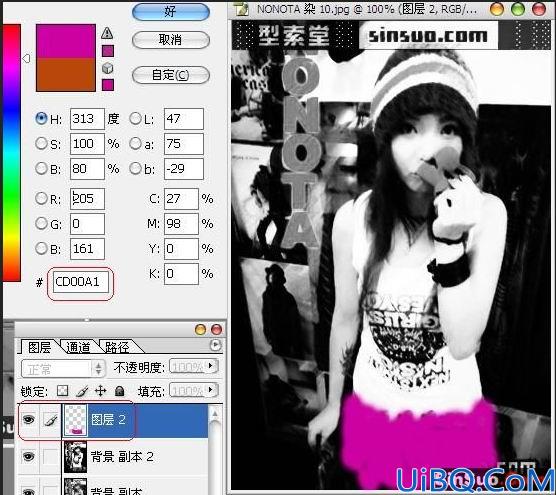Screen dimensions: 556x495
Task: Switch to the 路径 tab
Action: pyautogui.click(x=116, y=347)
